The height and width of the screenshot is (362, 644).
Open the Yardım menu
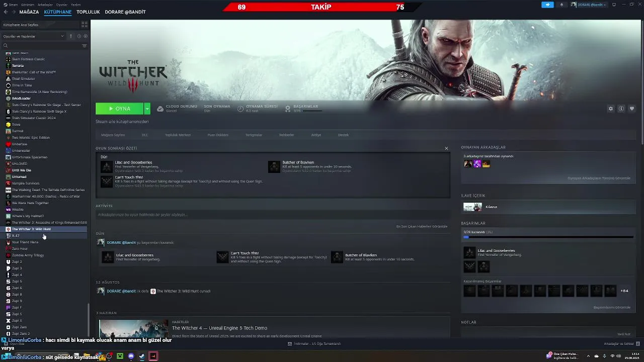[x=75, y=5]
